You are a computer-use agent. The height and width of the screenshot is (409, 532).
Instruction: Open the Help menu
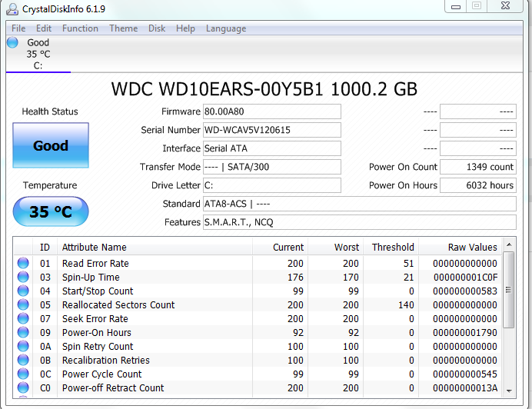pyautogui.click(x=185, y=28)
